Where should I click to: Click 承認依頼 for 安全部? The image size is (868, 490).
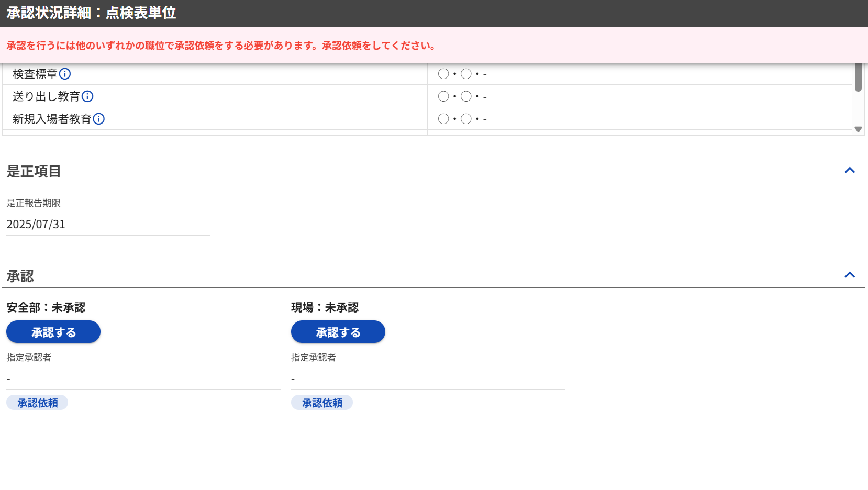click(x=37, y=403)
